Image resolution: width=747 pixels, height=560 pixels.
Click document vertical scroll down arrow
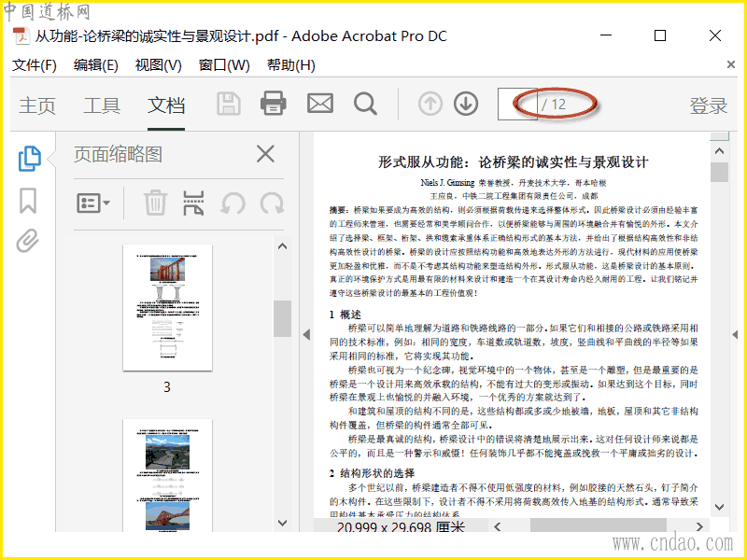click(x=719, y=507)
